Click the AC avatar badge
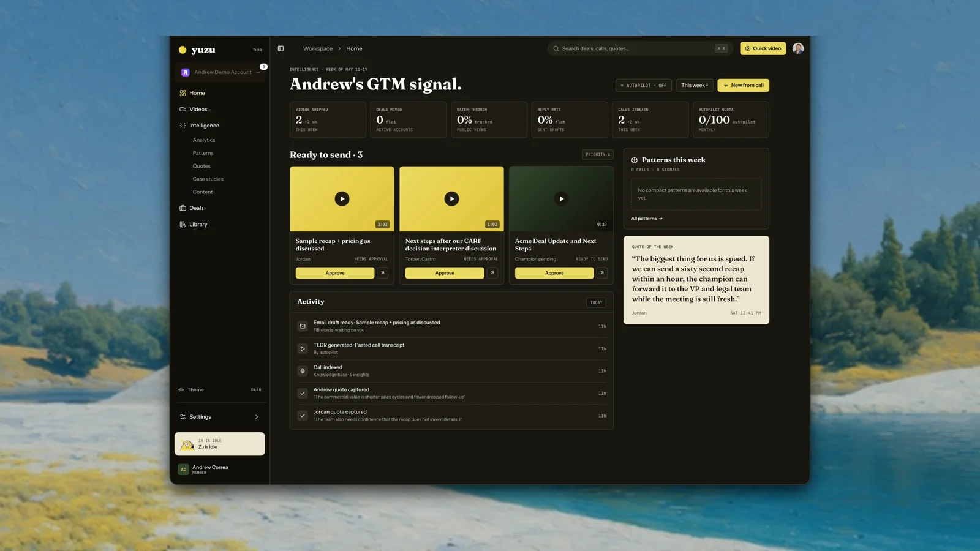This screenshot has height=551, width=980. coord(183,470)
